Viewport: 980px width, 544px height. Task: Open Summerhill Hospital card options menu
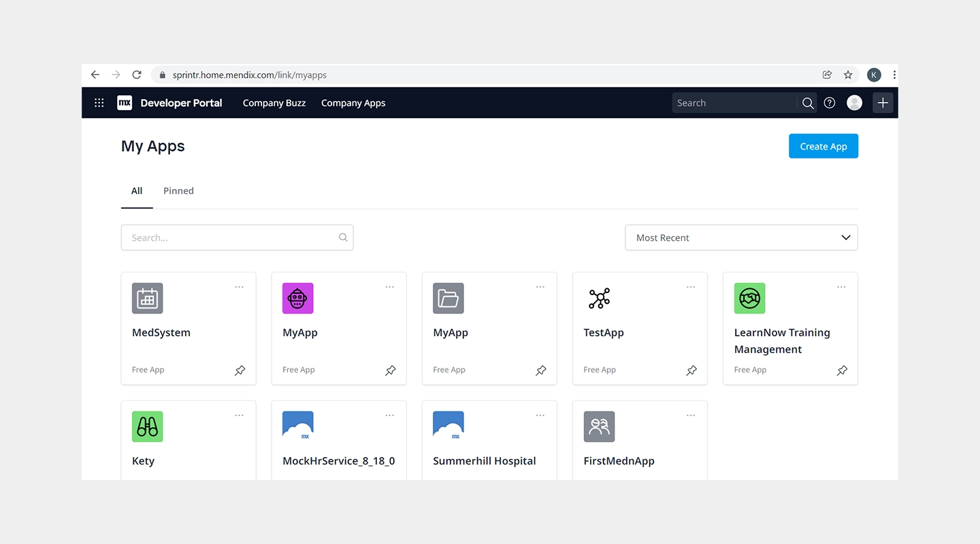(x=540, y=415)
